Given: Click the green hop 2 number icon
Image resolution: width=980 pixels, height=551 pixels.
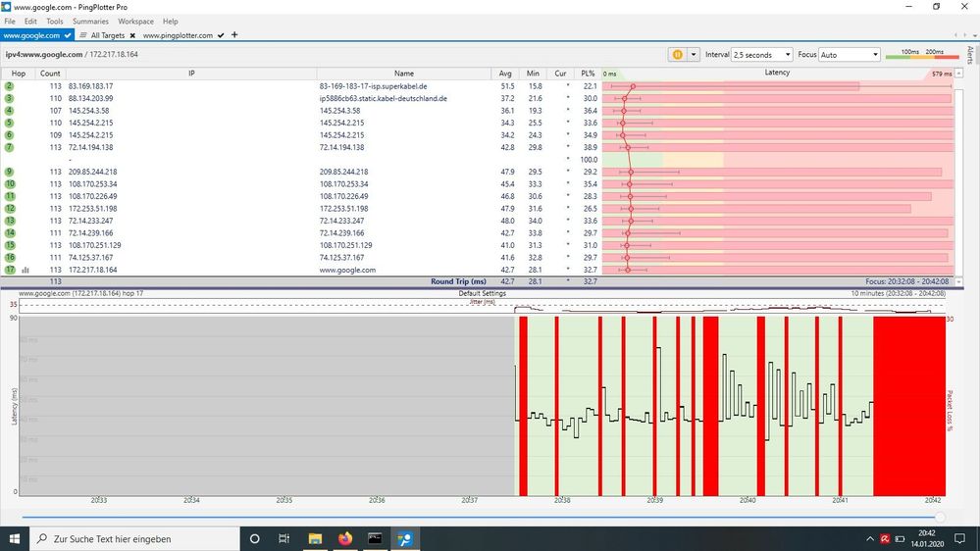Looking at the screenshot, I should pyautogui.click(x=10, y=86).
